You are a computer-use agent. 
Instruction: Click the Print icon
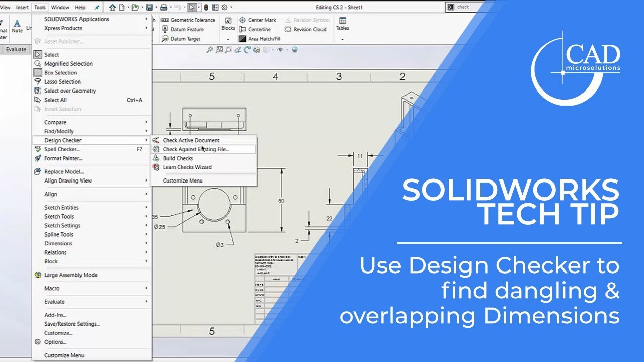[164, 7]
